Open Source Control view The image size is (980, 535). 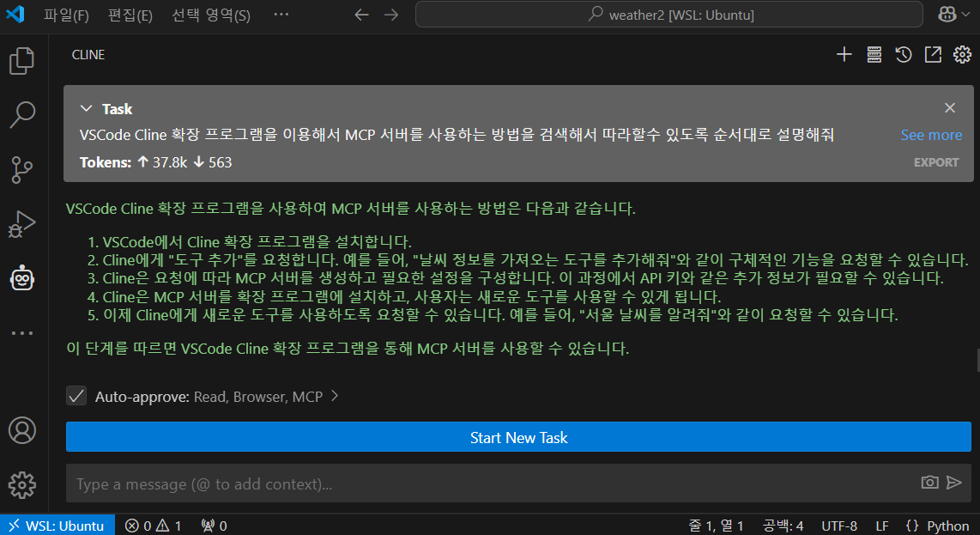pyautogui.click(x=21, y=169)
